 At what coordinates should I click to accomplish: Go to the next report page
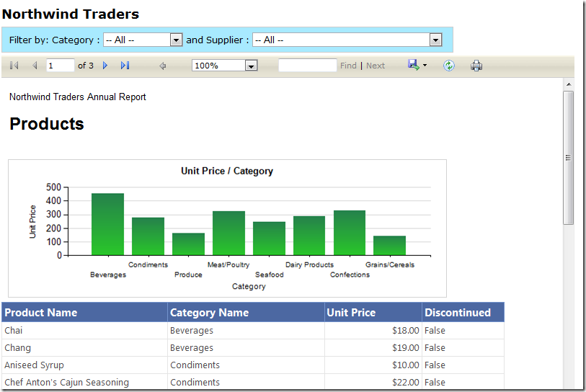point(105,66)
